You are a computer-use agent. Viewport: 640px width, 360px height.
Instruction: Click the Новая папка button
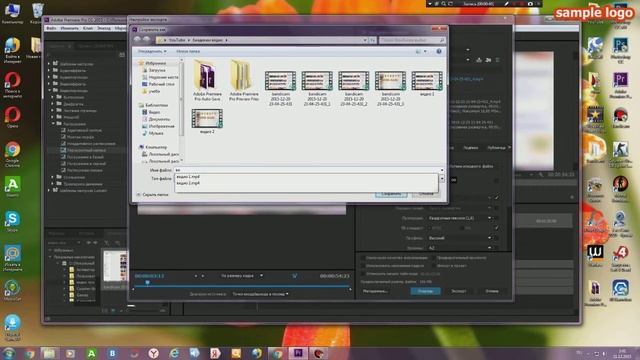(188, 51)
